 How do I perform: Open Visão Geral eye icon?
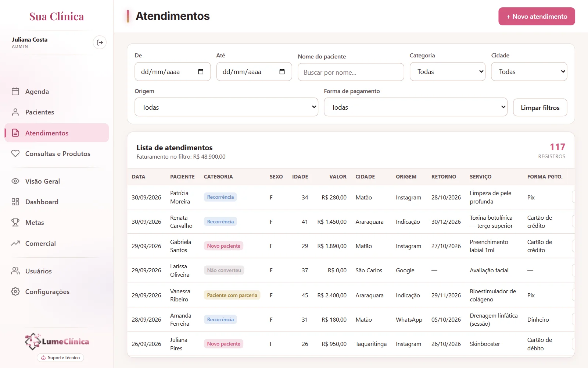[x=15, y=181]
